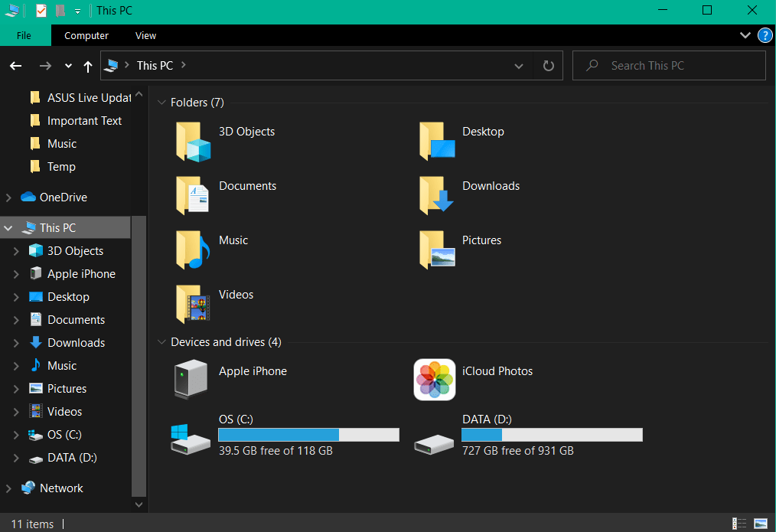Image resolution: width=776 pixels, height=532 pixels.
Task: Open the Help question mark icon
Action: point(765,36)
